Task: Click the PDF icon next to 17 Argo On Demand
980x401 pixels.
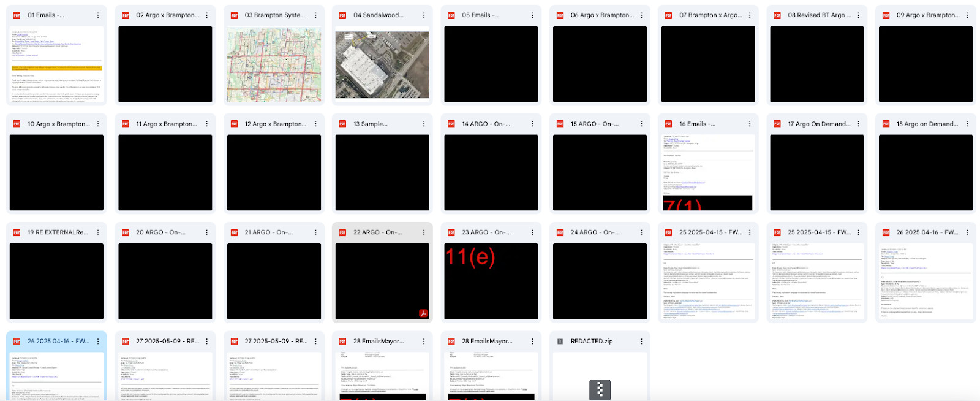Action: (777, 124)
